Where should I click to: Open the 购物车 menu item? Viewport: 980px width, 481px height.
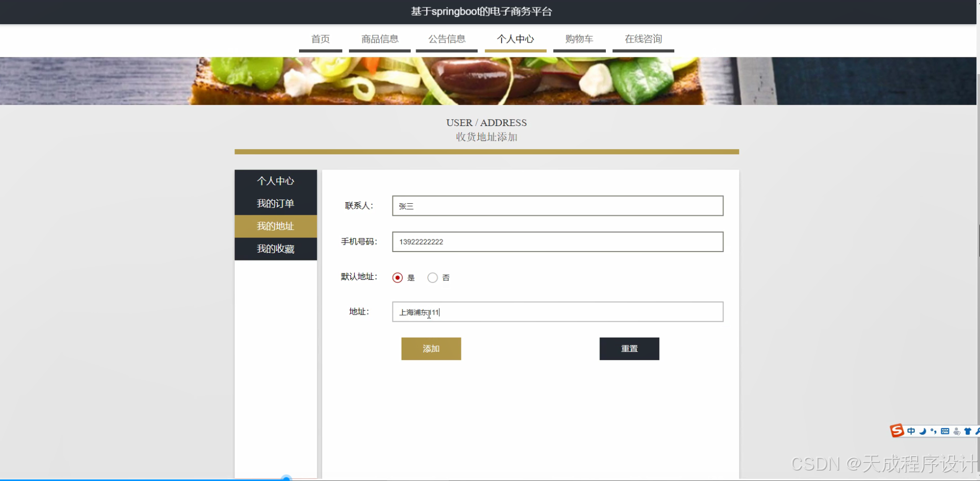pyautogui.click(x=579, y=39)
